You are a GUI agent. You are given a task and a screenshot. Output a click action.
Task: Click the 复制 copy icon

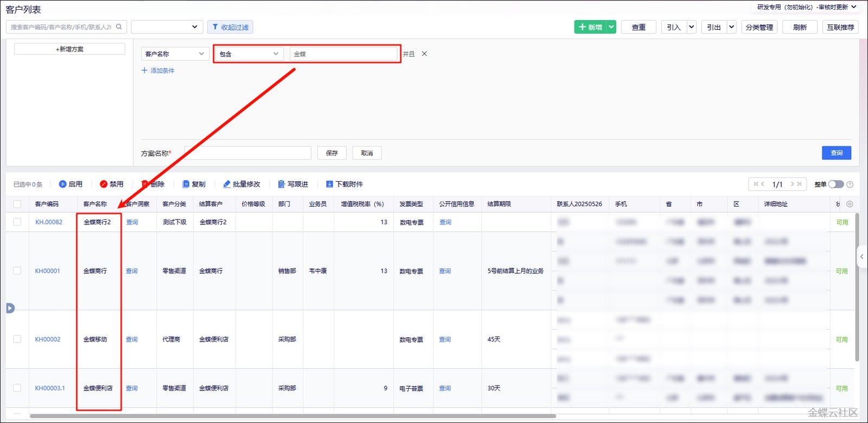186,184
